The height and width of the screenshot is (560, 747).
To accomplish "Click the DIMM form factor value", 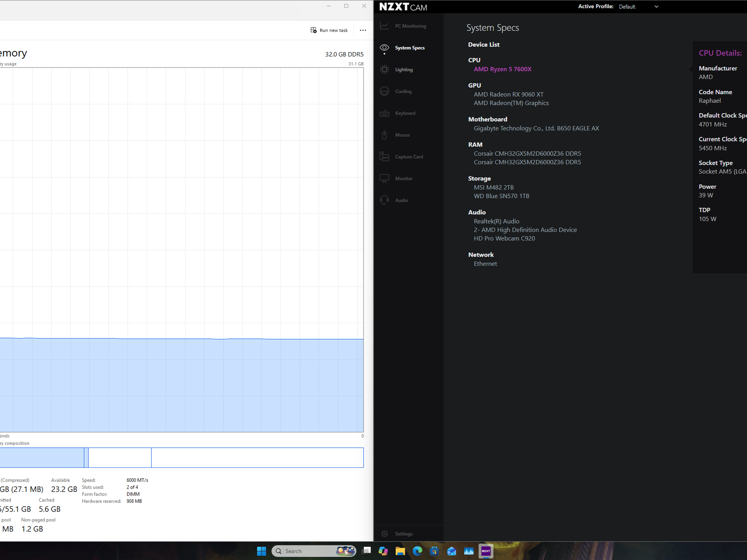I will tap(133, 494).
